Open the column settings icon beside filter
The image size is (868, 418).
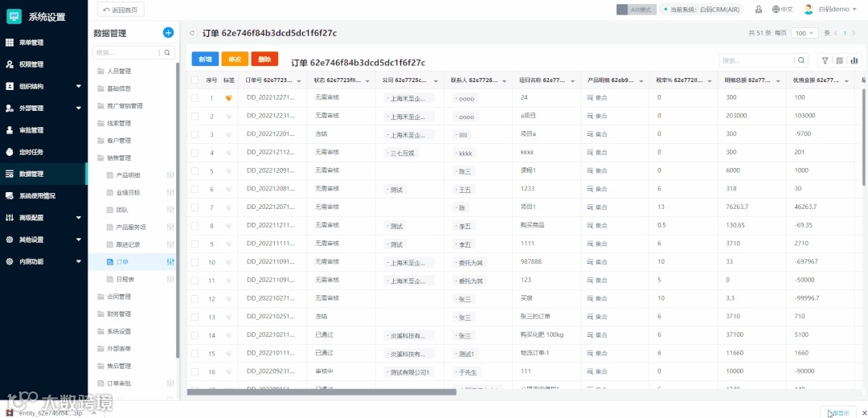point(840,60)
